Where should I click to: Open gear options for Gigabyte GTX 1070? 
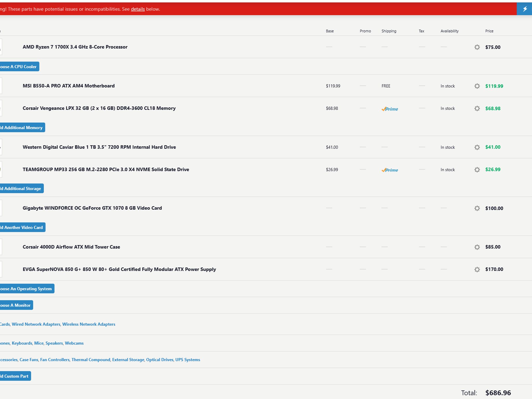[477, 208]
